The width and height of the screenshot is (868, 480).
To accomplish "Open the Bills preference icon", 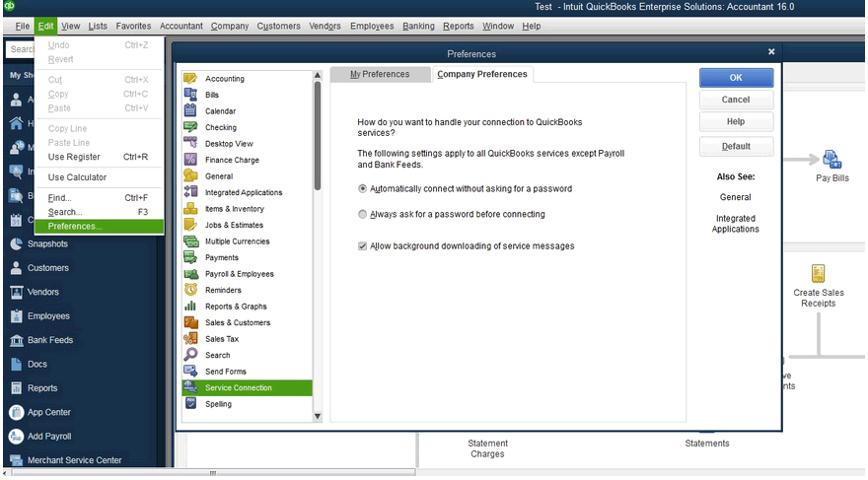I will [190, 95].
